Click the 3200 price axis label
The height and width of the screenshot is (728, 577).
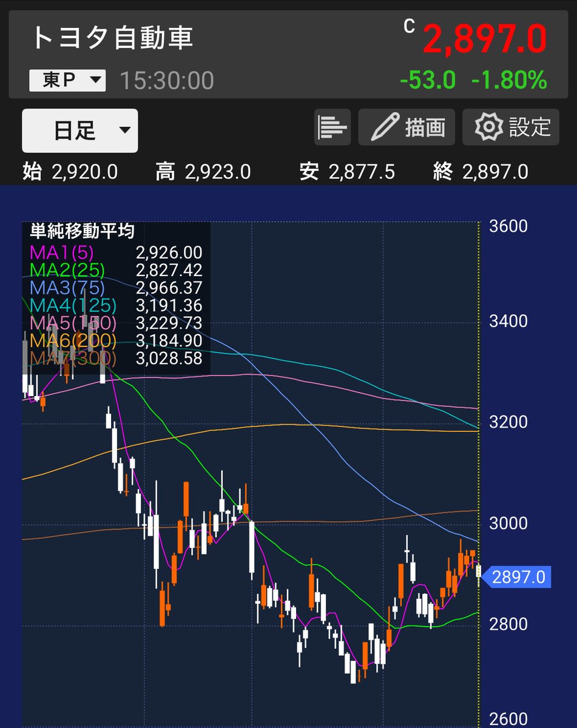[508, 422]
